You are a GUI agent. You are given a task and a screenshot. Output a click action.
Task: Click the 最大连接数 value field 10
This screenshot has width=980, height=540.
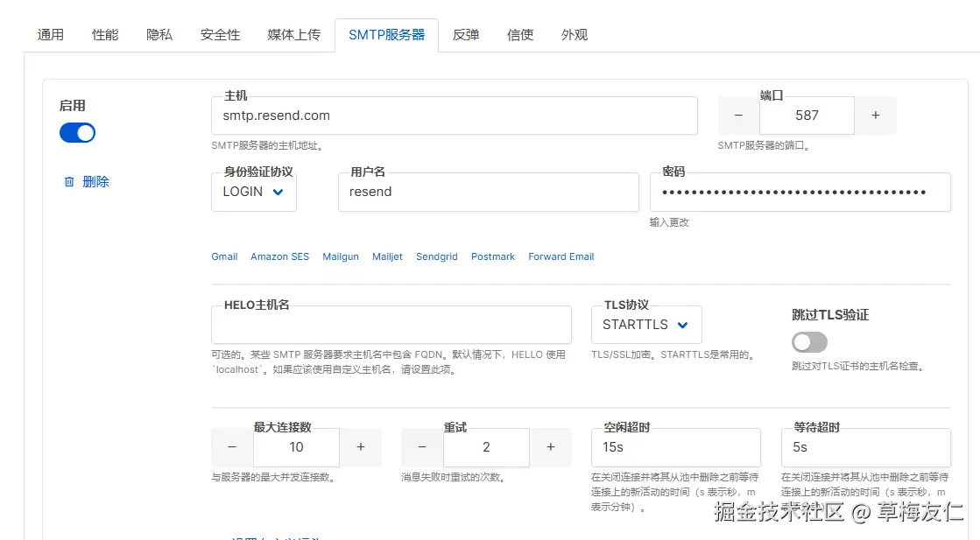pyautogui.click(x=296, y=447)
